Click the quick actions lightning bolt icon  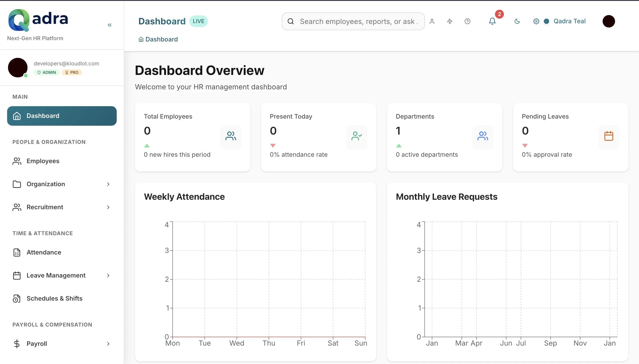(x=449, y=21)
